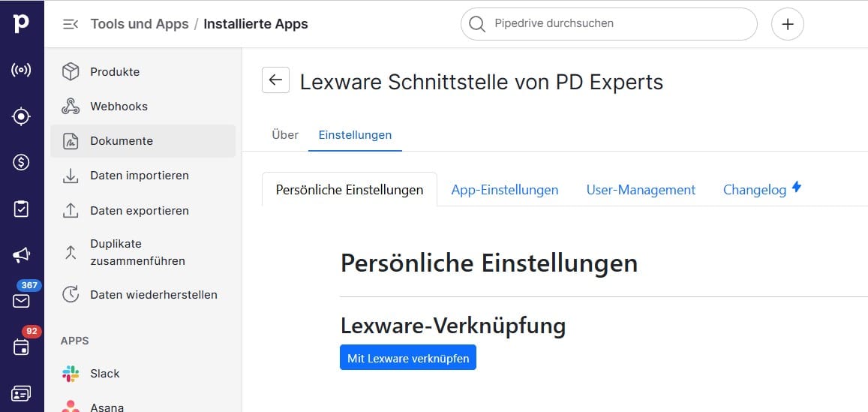Select Webhooks in the sidebar
This screenshot has width=868, height=412.
point(143,107)
